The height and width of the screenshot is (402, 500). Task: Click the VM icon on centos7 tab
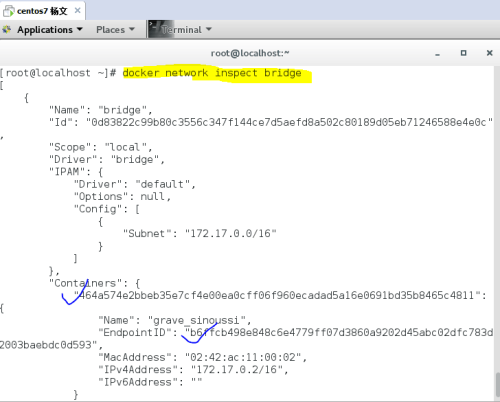point(8,11)
